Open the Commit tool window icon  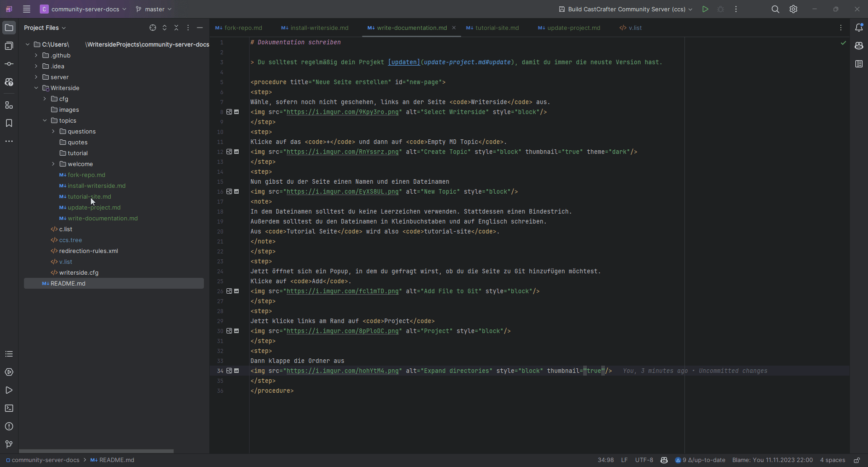(9, 64)
